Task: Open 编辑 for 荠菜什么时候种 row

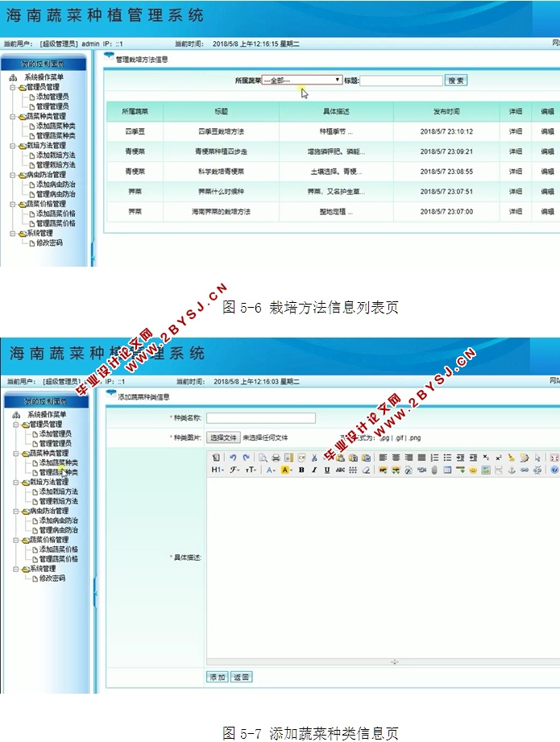Action: point(548,192)
